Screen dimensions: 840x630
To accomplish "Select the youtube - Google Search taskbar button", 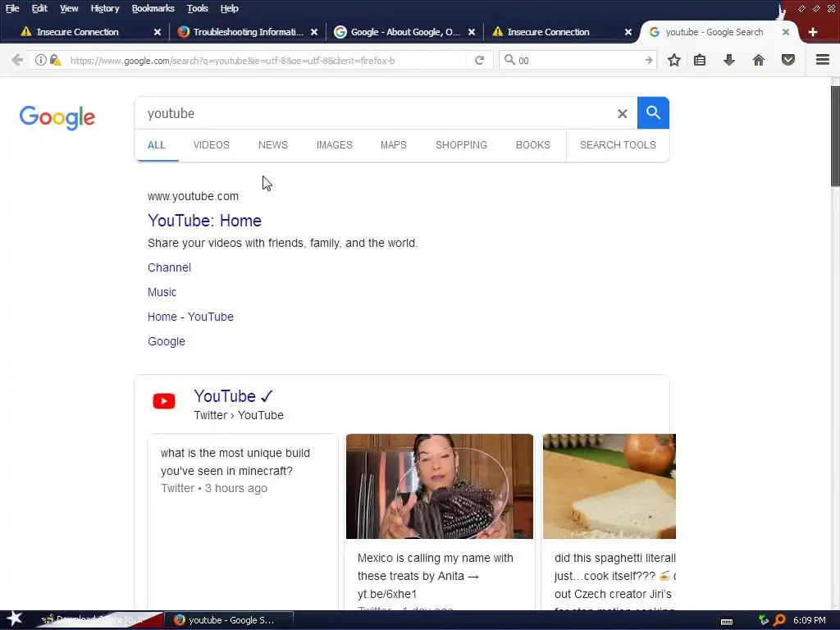I will (x=229, y=620).
